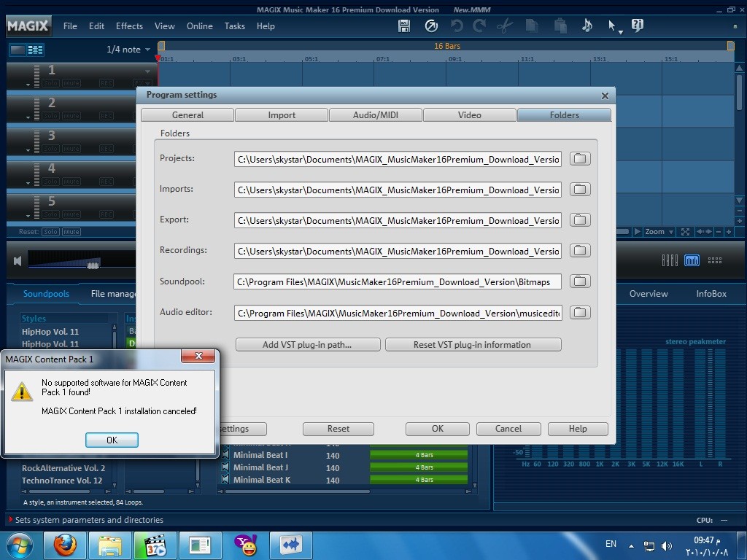This screenshot has width=747, height=560.
Task: Browse folder for Export path
Action: (x=580, y=220)
